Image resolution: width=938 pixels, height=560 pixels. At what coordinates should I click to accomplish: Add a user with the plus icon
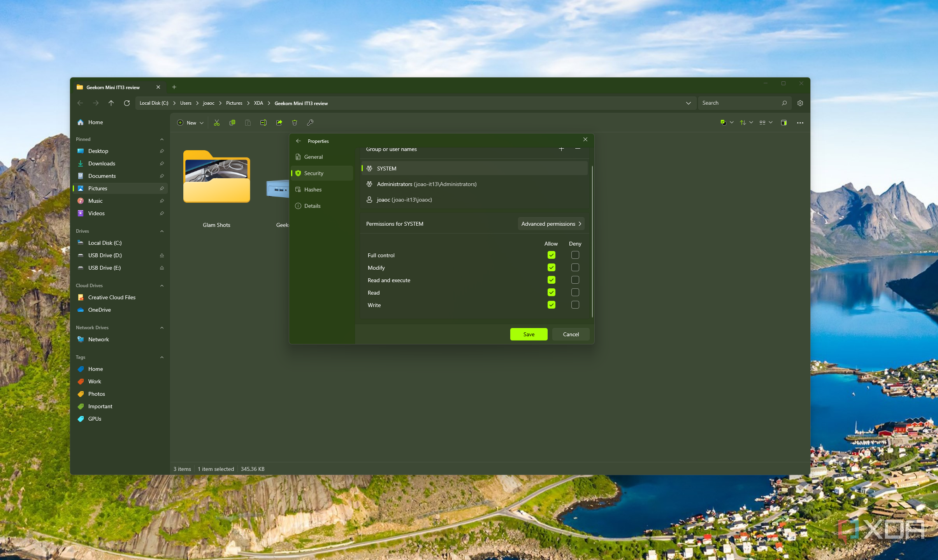pyautogui.click(x=561, y=149)
